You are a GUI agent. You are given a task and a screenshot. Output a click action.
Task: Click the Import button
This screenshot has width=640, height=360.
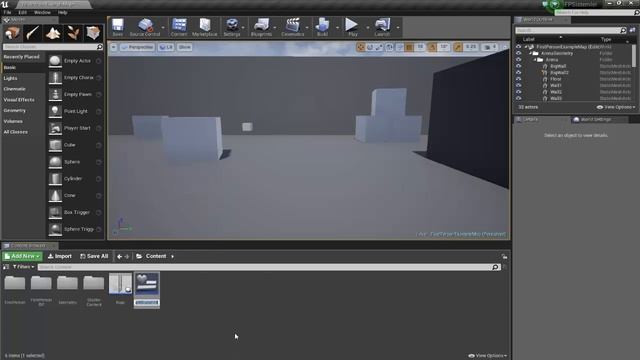60,256
